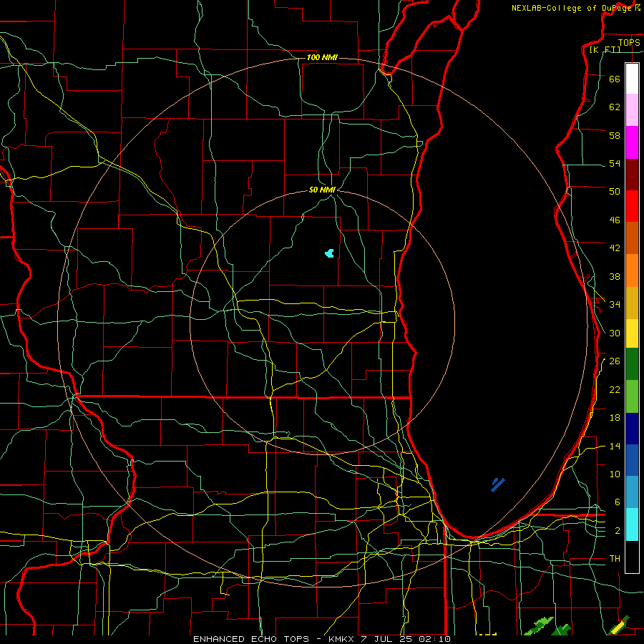Click the 'ENHANCED ECHO TOPS' product title
Viewport: 644px width, 644px height.
[251, 639]
